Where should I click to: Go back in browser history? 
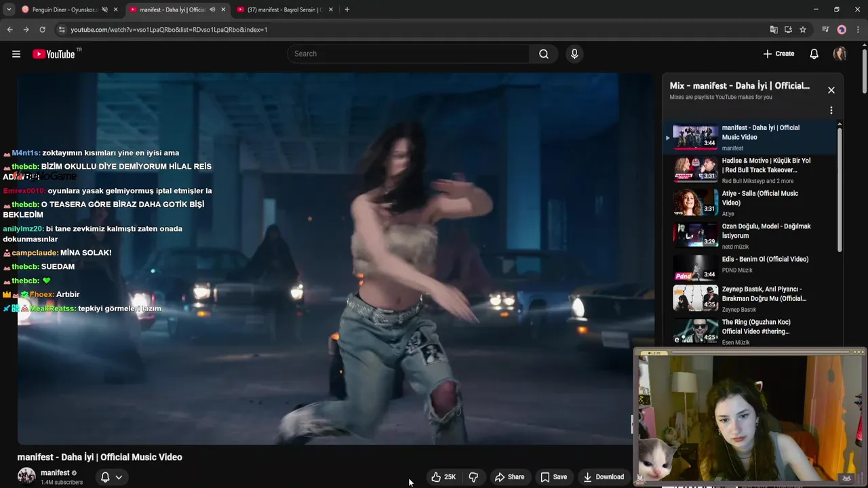[9, 30]
